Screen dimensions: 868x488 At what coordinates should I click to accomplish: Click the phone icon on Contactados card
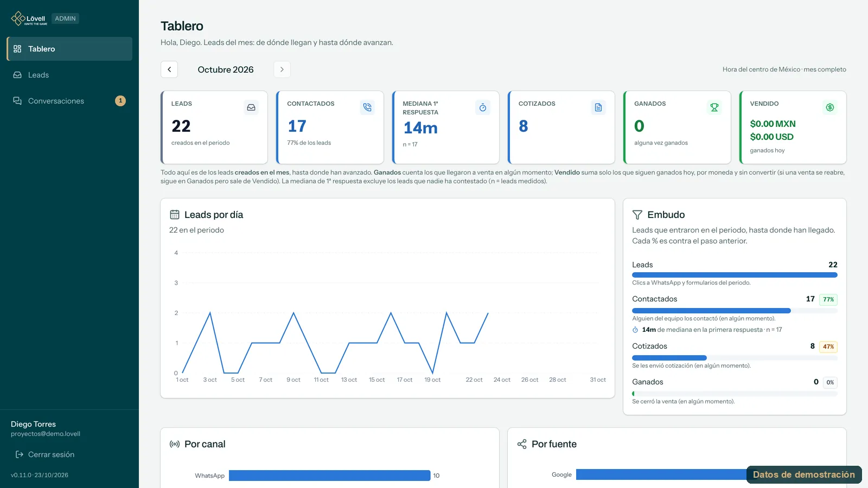click(367, 107)
